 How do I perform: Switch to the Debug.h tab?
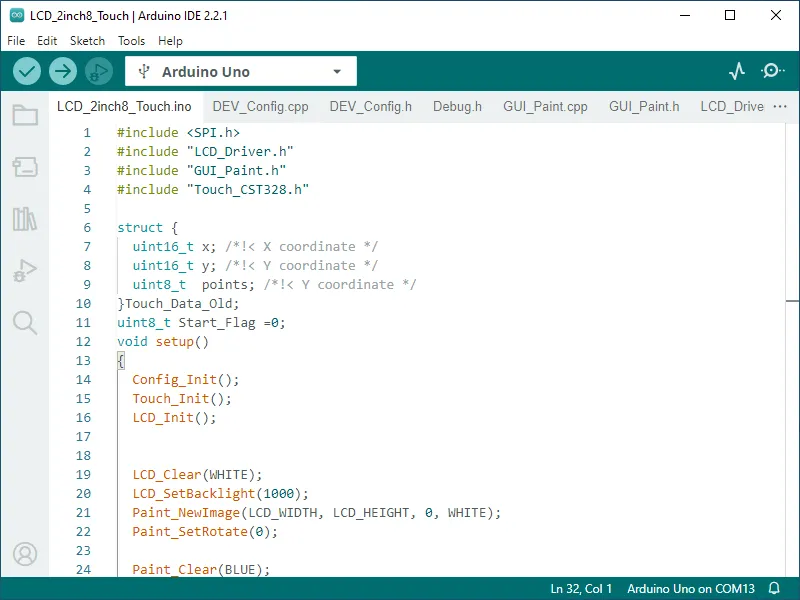[x=457, y=107]
